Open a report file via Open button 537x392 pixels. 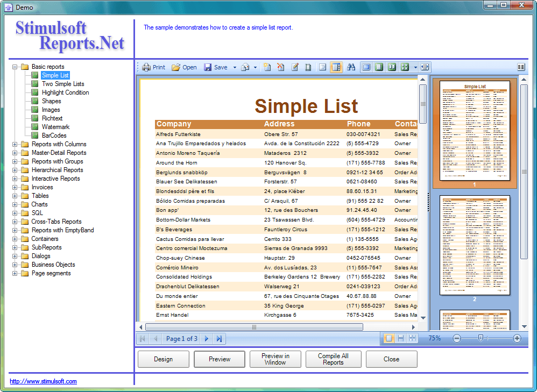click(184, 67)
